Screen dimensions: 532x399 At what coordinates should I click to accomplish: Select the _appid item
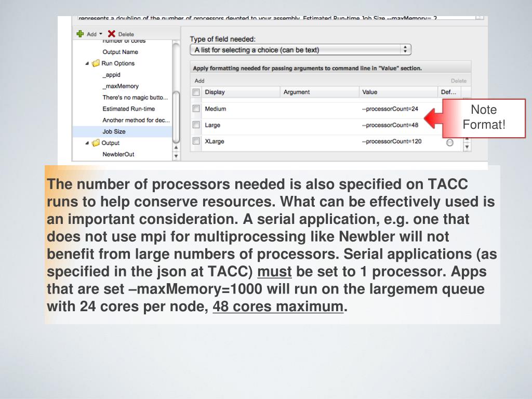(112, 75)
